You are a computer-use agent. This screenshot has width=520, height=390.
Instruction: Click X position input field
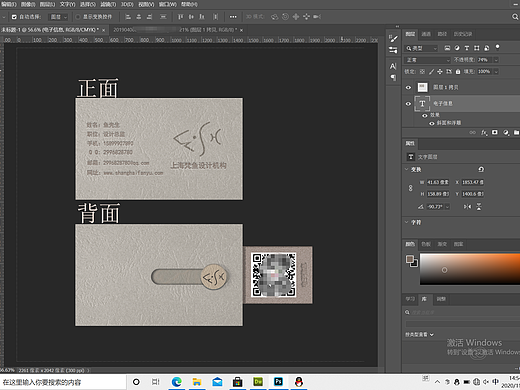coord(473,182)
